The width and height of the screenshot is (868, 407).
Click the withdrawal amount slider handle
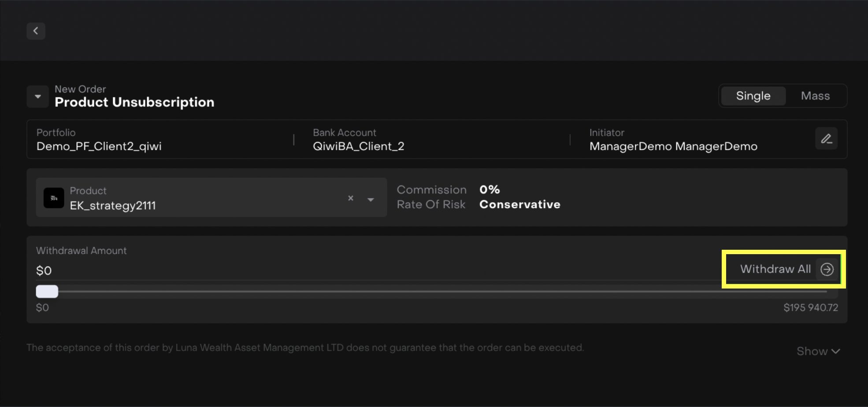[47, 291]
